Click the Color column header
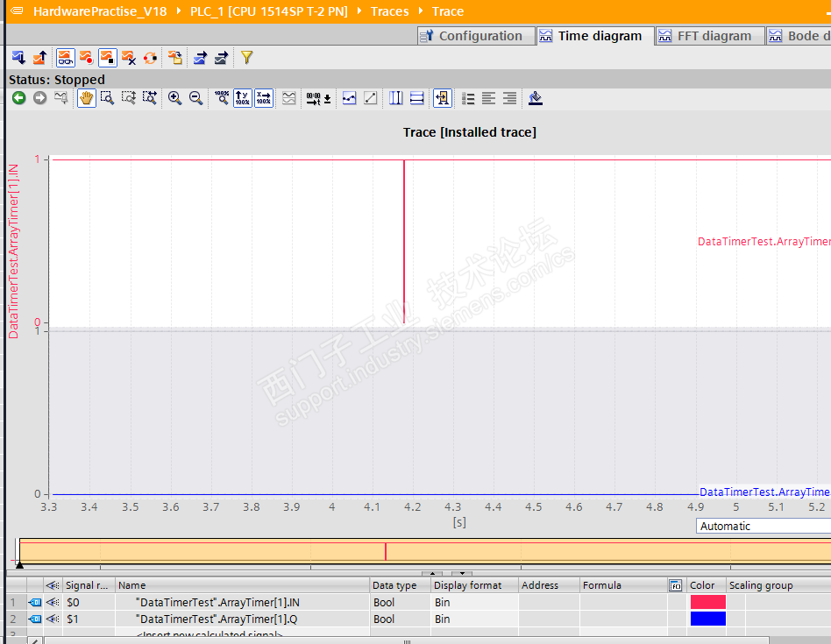Image resolution: width=831 pixels, height=644 pixels. pyautogui.click(x=707, y=585)
